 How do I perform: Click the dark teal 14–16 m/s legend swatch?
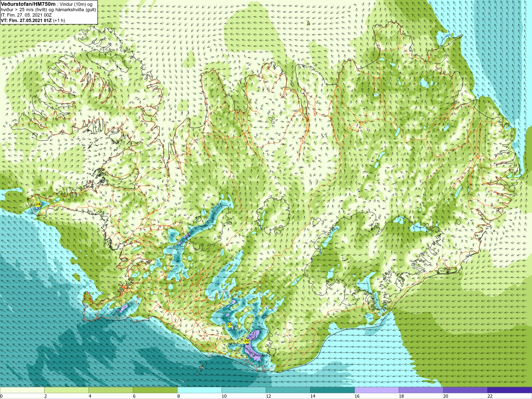click(x=332, y=390)
